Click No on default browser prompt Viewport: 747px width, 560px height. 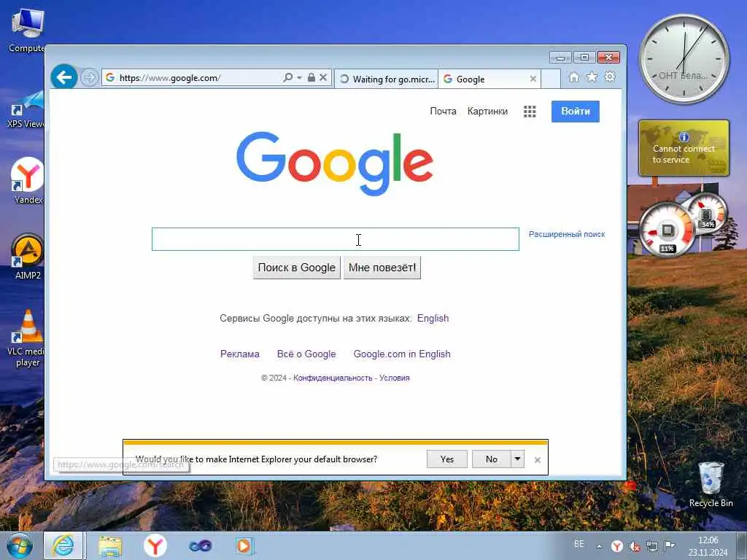tap(491, 459)
